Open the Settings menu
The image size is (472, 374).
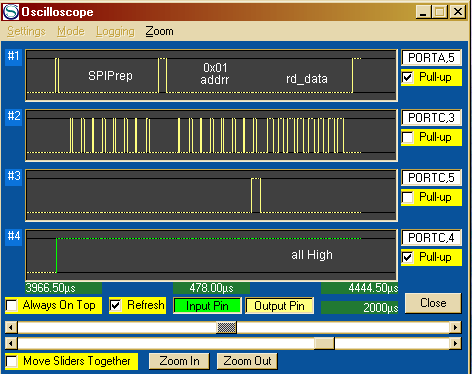pos(26,31)
